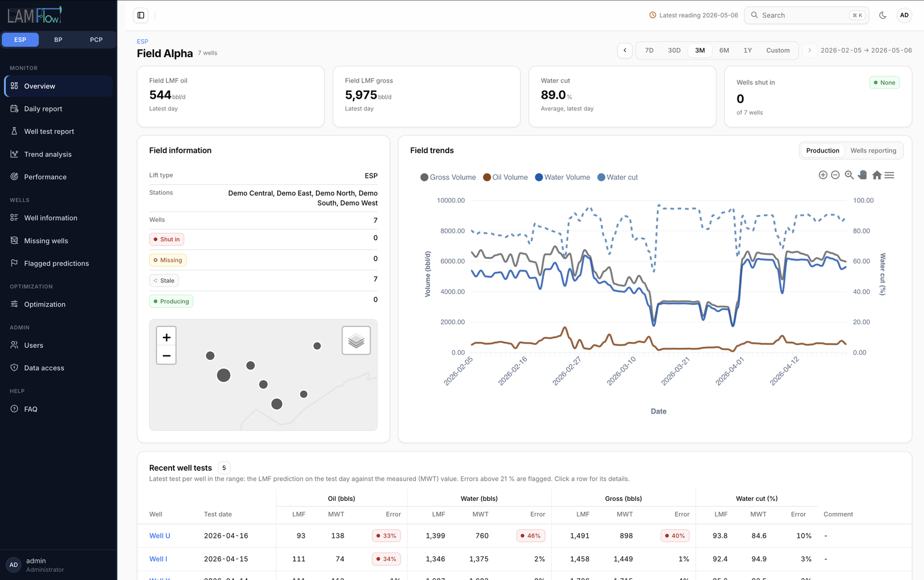Open Missing wells page

pyautogui.click(x=58, y=241)
